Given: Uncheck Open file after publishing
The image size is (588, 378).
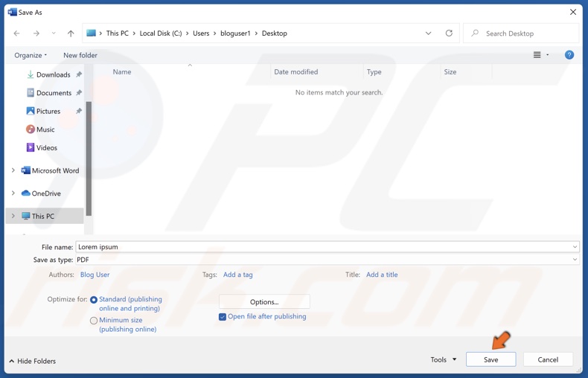Looking at the screenshot, I should [223, 317].
